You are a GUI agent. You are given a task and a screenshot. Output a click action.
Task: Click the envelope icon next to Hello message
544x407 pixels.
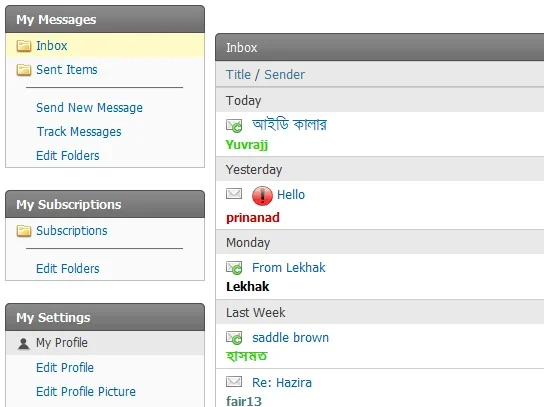point(234,194)
